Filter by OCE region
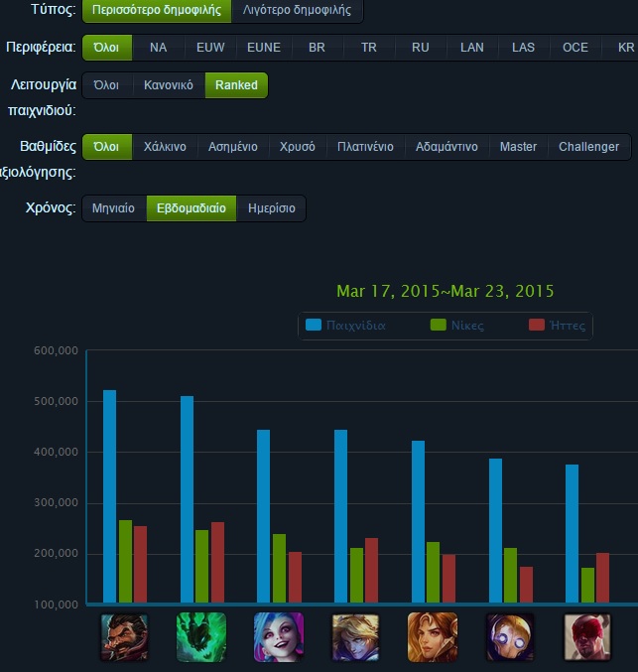 tap(575, 47)
